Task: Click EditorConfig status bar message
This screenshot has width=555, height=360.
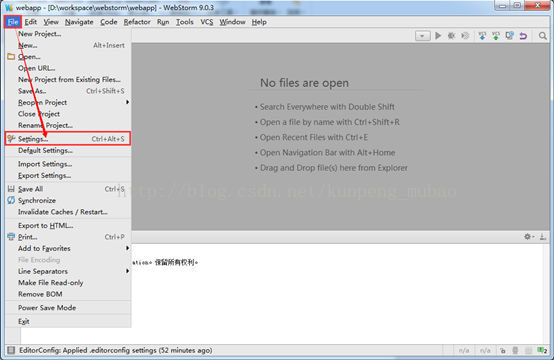Action: (116, 350)
